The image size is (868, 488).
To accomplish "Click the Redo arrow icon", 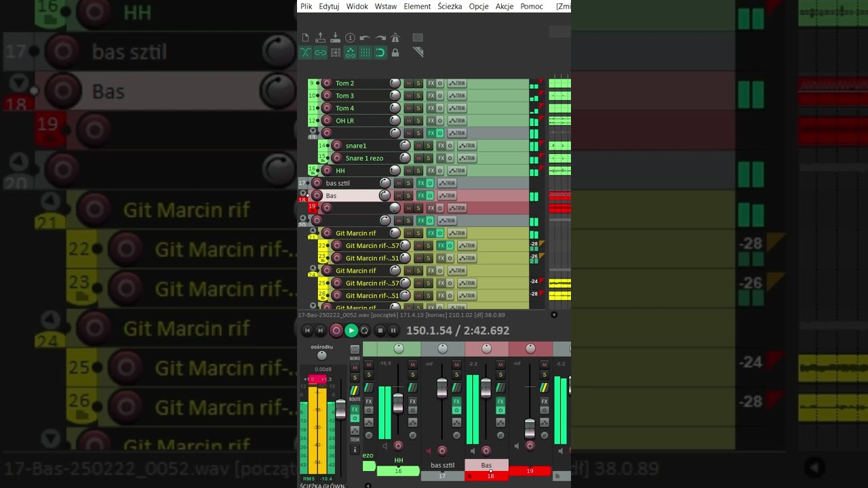I will pyautogui.click(x=380, y=38).
